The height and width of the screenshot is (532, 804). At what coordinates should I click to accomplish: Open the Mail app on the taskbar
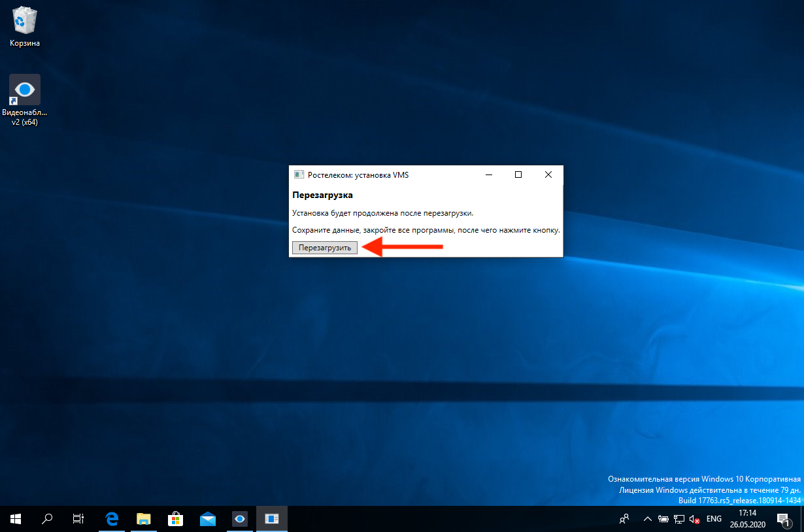(x=208, y=519)
